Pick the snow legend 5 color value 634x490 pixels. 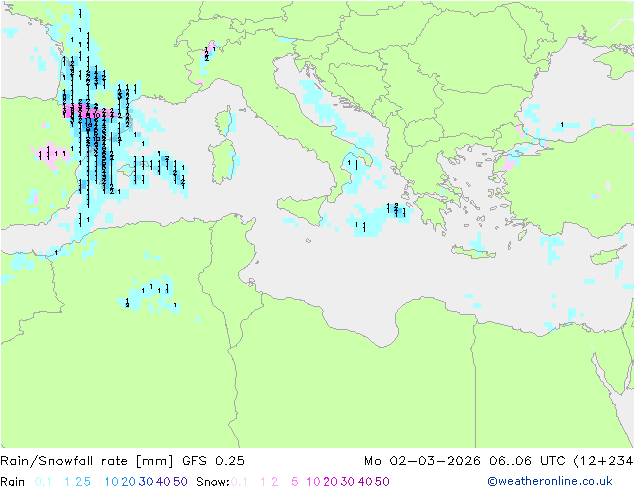click(295, 482)
